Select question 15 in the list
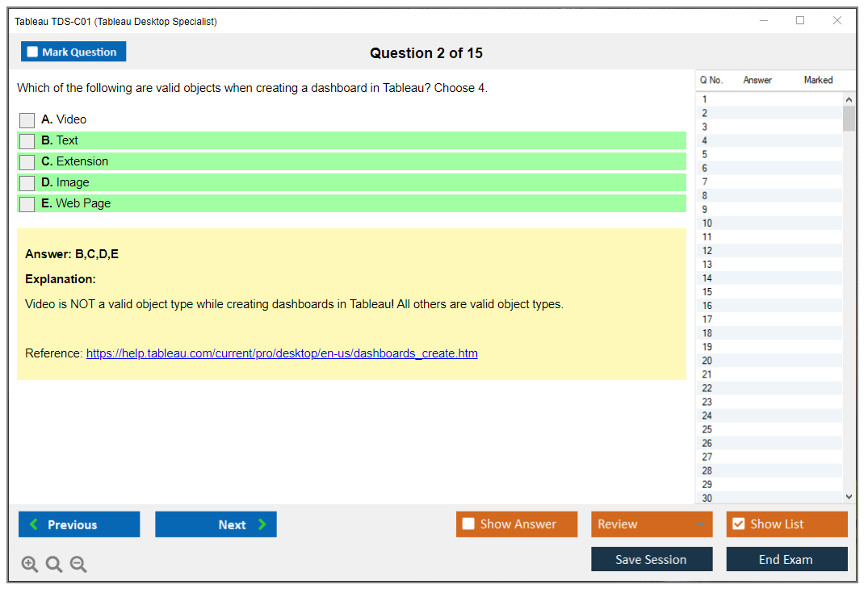The image size is (868, 593). coord(707,292)
